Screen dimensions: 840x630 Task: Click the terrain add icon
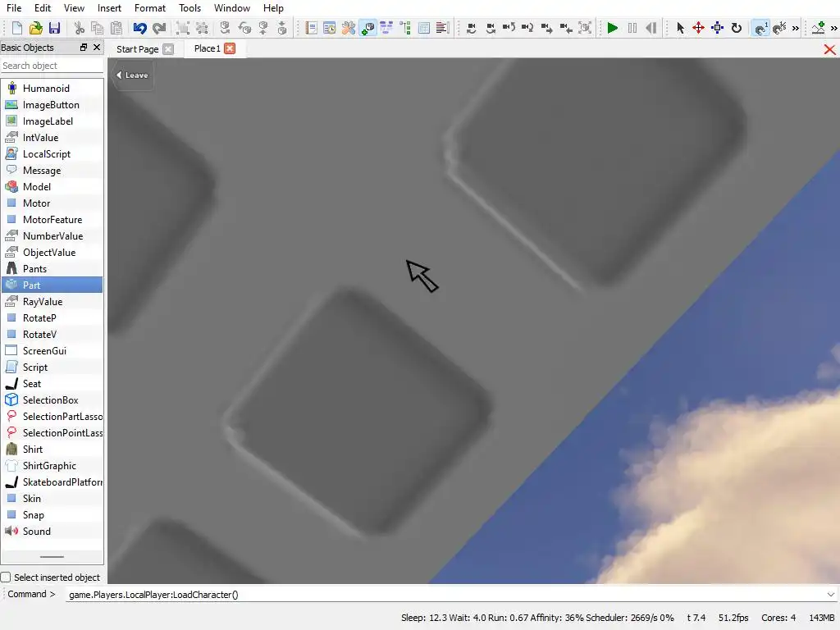[818, 28]
